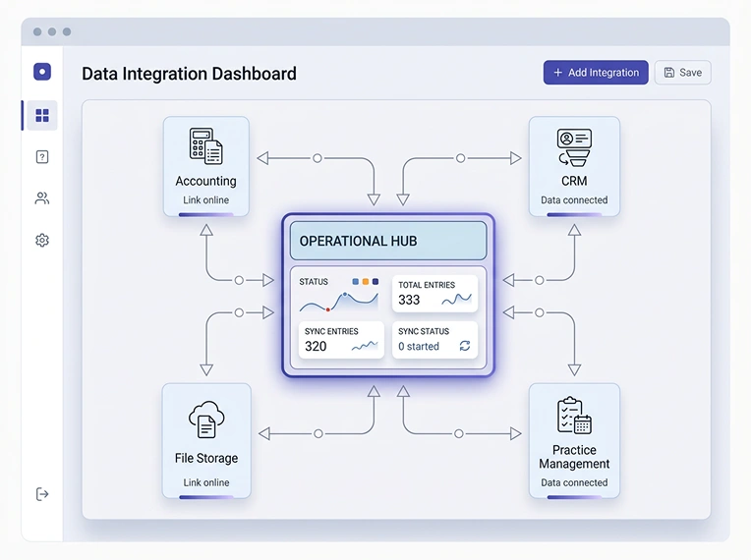Screen dimensions: 751x560
Task: Click the floppy disk icon in Save
Action: pos(669,73)
